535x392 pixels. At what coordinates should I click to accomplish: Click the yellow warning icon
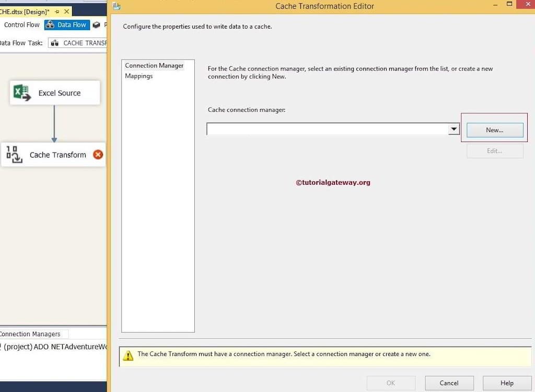tap(128, 355)
